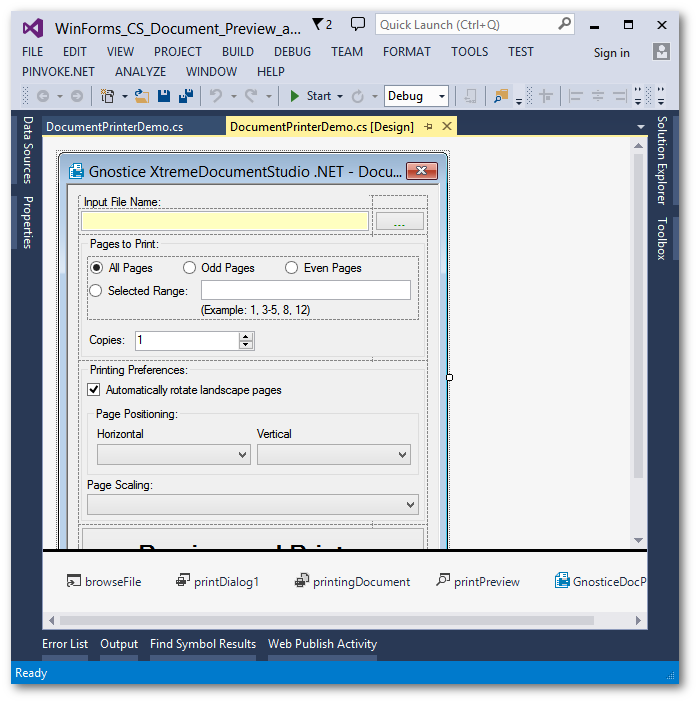Expand the Undo history dropdown arrow
Screen dimensions: 698x703
click(x=234, y=96)
